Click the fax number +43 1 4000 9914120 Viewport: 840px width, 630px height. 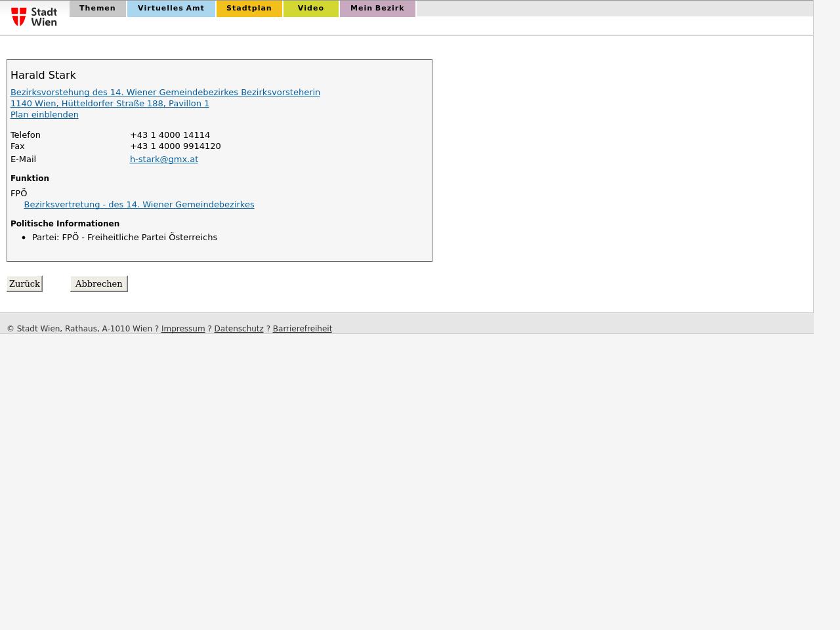[175, 146]
